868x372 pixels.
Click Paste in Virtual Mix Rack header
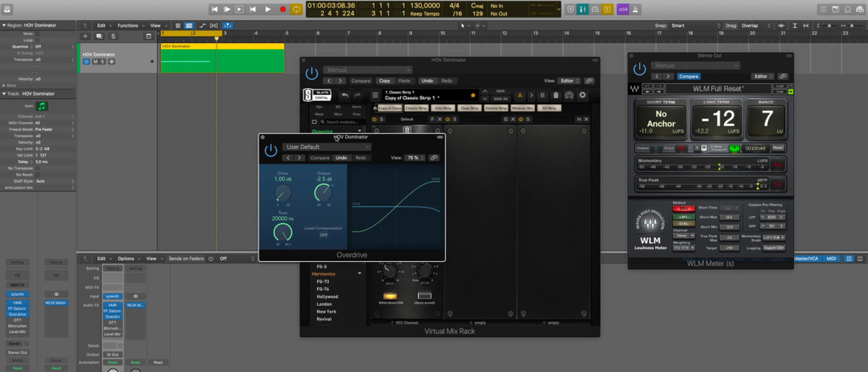coord(404,81)
